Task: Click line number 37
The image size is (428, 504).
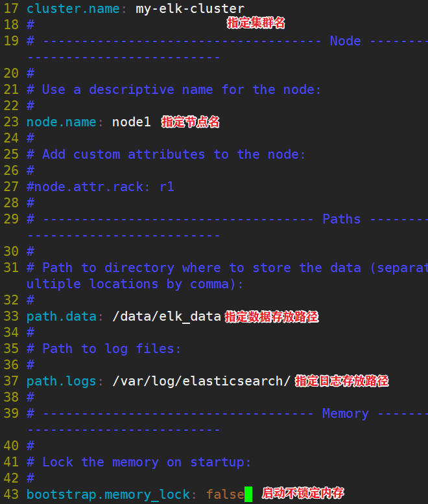Action: click(x=11, y=381)
